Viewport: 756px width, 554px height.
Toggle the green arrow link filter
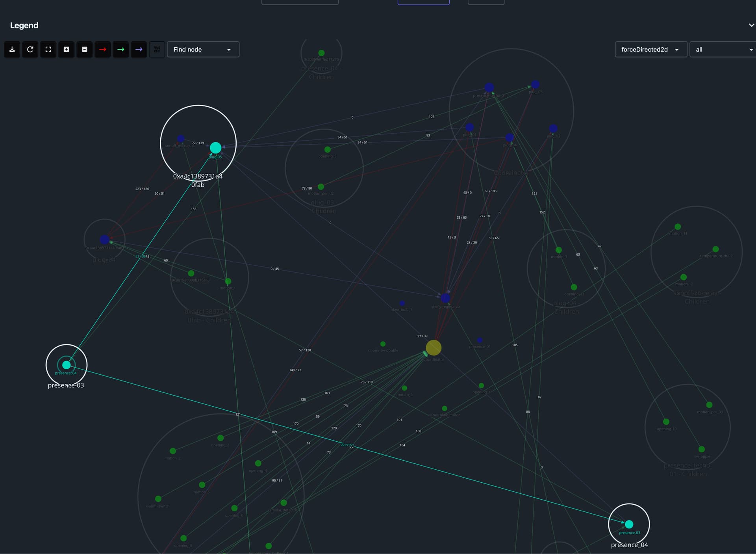click(x=121, y=49)
